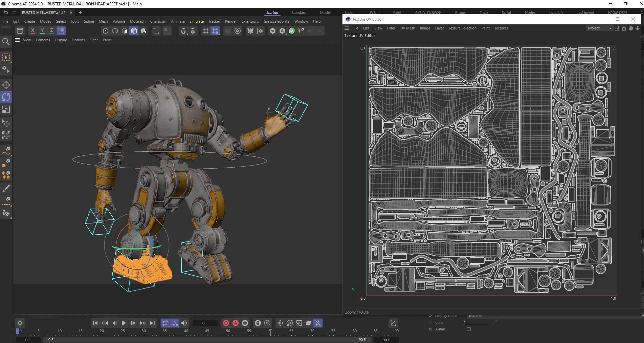The image size is (644, 343).
Task: Choose the Live Selection tool
Action: 6,57
